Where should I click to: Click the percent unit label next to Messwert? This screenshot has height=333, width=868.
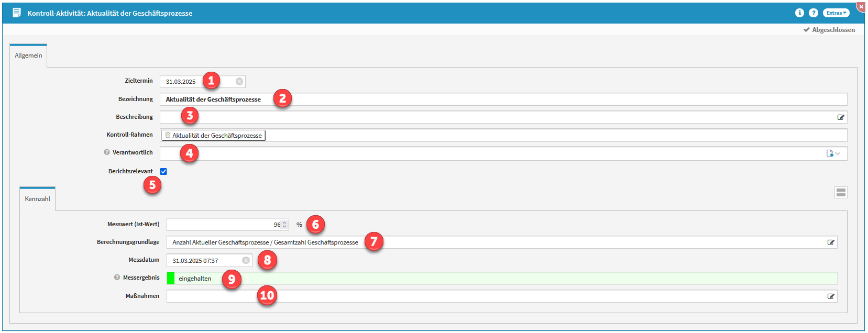299,225
